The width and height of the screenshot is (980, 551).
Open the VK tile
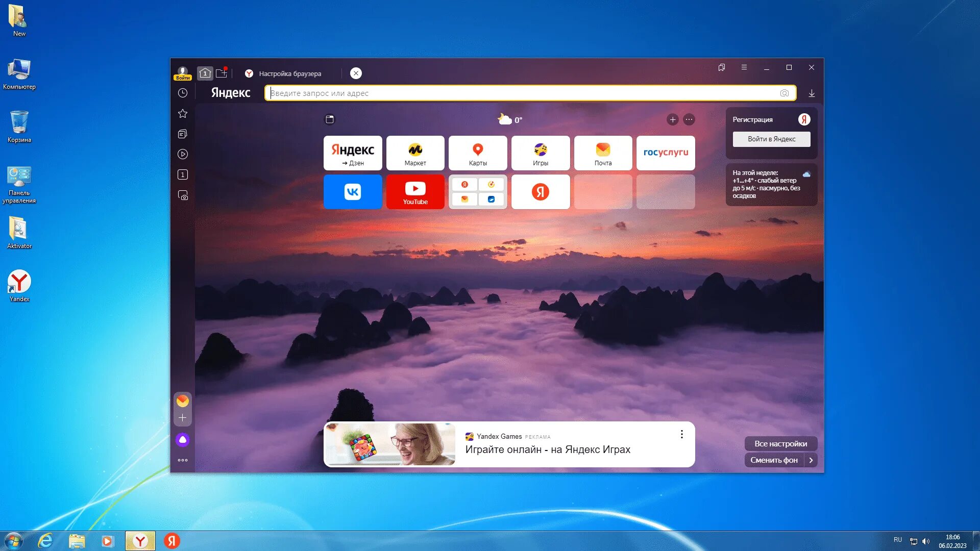(353, 192)
